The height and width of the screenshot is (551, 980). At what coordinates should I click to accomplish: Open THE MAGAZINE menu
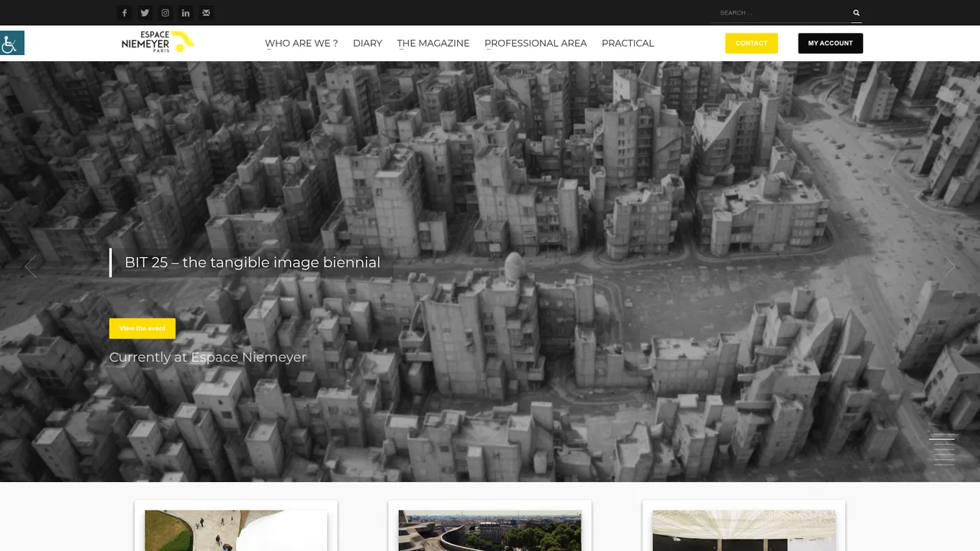(433, 44)
